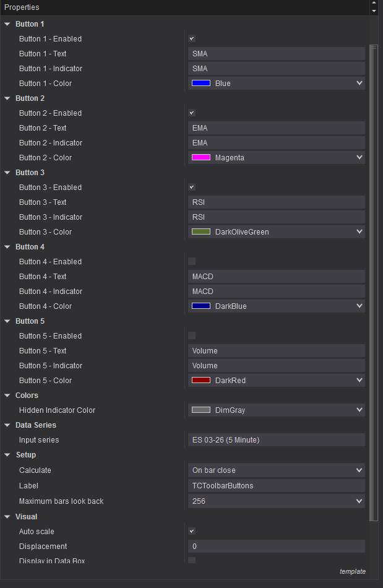Click the DarkRed color swatch for Button 5
Viewport: 383px width, 588px height.
point(201,381)
